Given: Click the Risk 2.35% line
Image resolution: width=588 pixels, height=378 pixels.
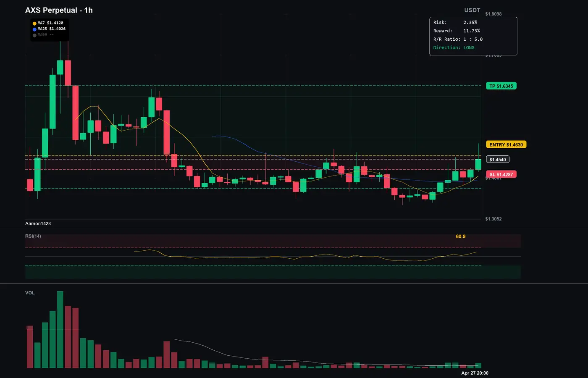Looking at the screenshot, I should tap(455, 22).
